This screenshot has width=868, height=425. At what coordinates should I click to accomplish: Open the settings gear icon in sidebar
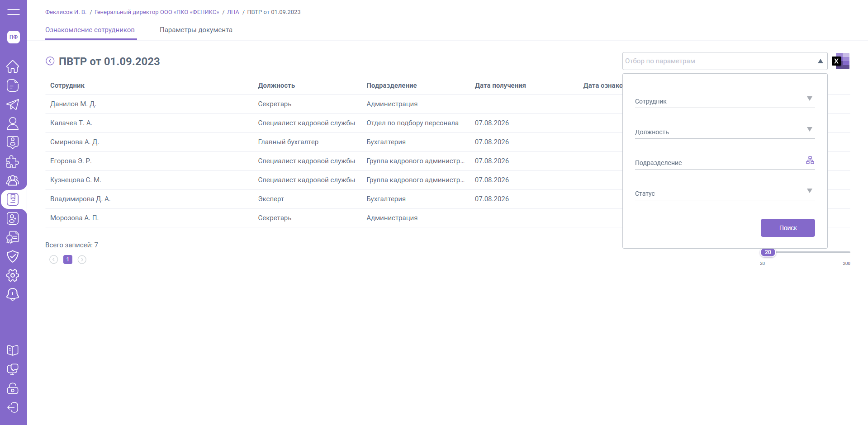click(13, 275)
